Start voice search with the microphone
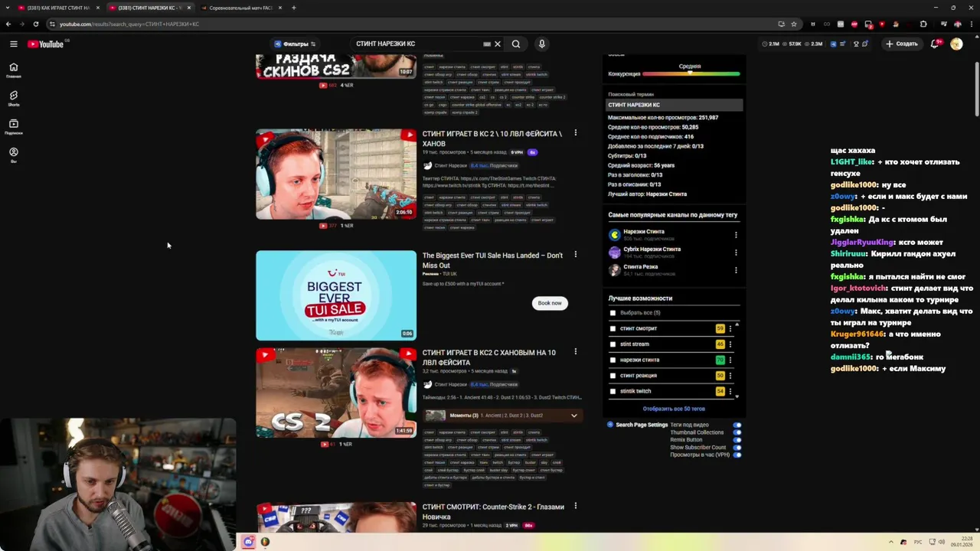 541,44
